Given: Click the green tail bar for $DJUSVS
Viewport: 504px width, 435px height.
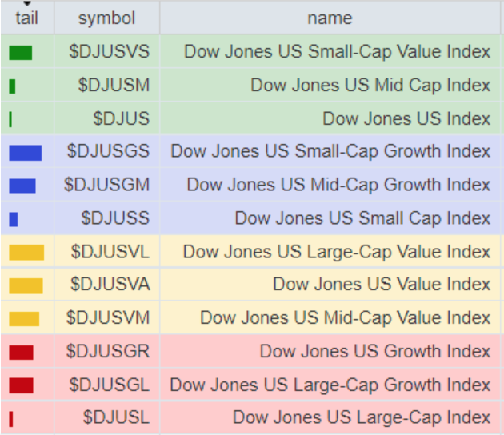Looking at the screenshot, I should click(x=21, y=53).
